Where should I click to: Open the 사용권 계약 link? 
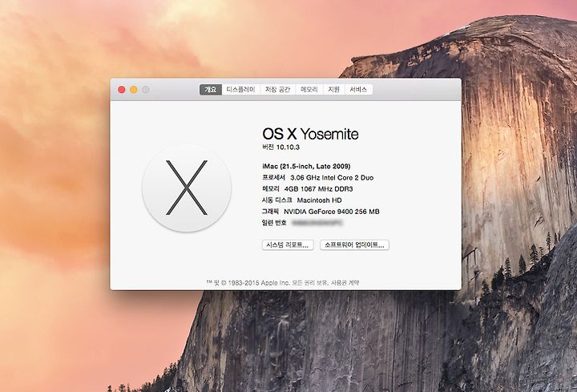click(x=345, y=283)
